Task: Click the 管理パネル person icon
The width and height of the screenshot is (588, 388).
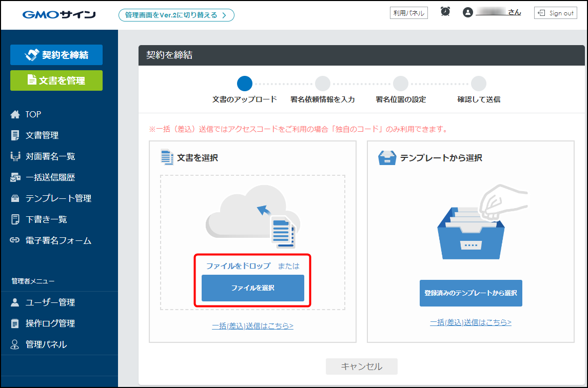Action: tap(15, 344)
